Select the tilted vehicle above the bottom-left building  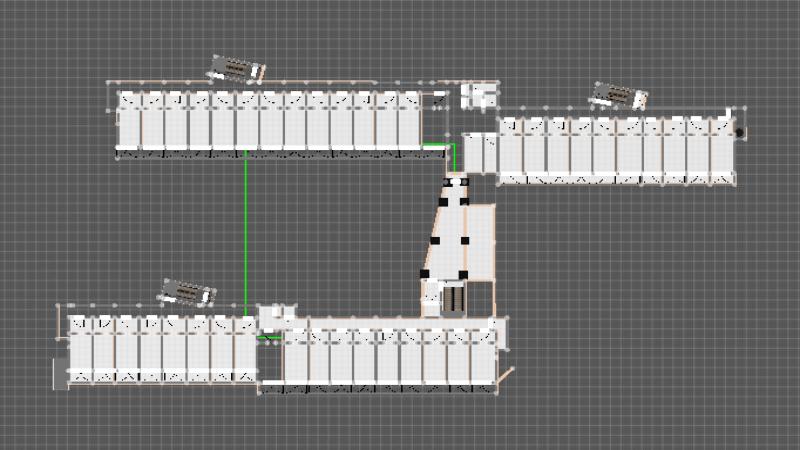pyautogui.click(x=188, y=293)
